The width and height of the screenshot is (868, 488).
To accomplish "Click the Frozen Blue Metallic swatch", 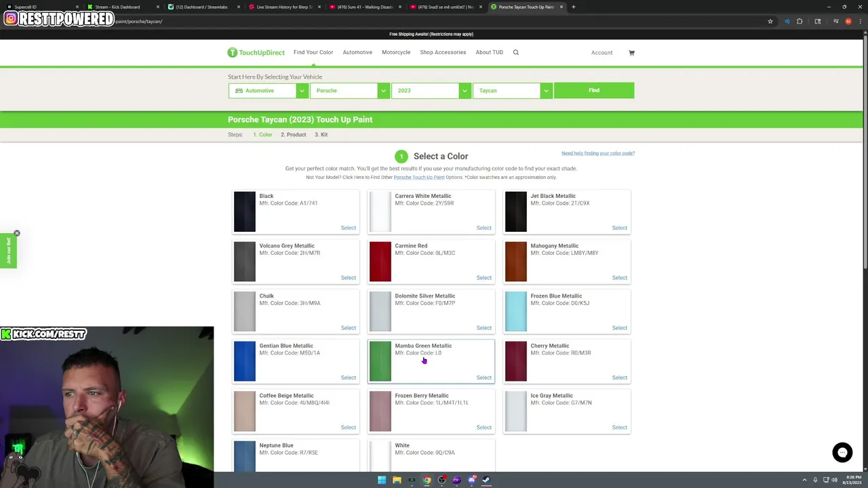I will pos(516,311).
